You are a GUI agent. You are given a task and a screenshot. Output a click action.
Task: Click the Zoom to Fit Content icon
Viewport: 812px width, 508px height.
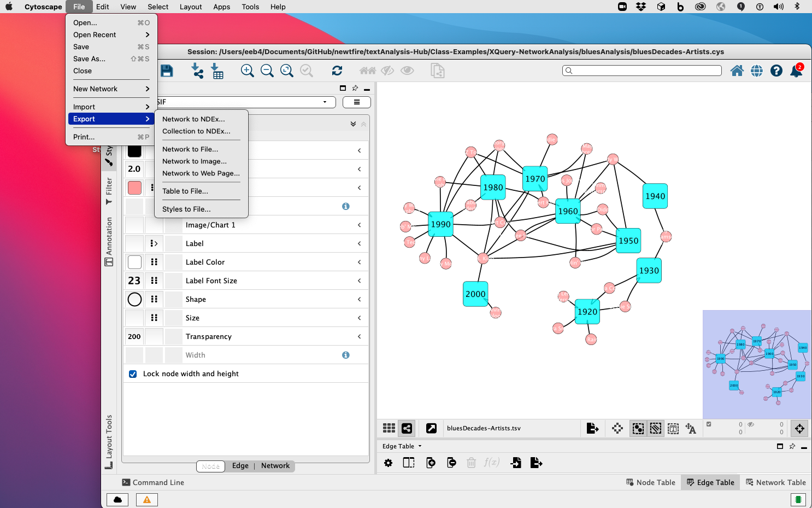tap(287, 71)
